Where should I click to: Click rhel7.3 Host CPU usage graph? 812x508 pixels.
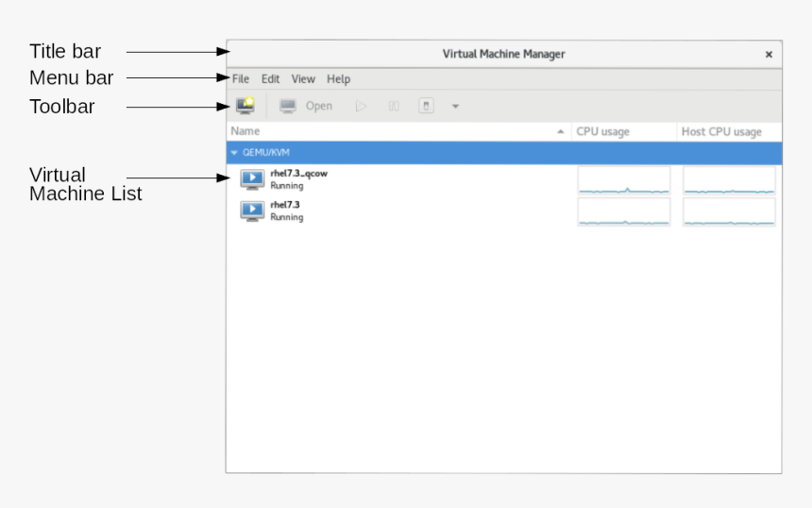point(729,212)
